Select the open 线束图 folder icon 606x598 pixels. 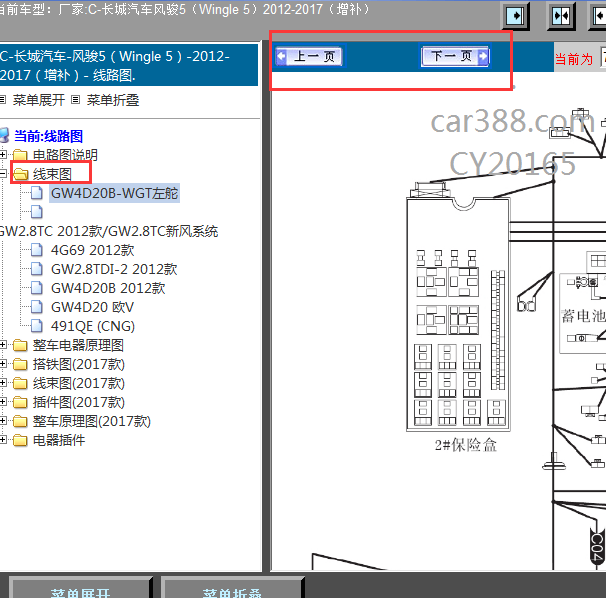20,174
